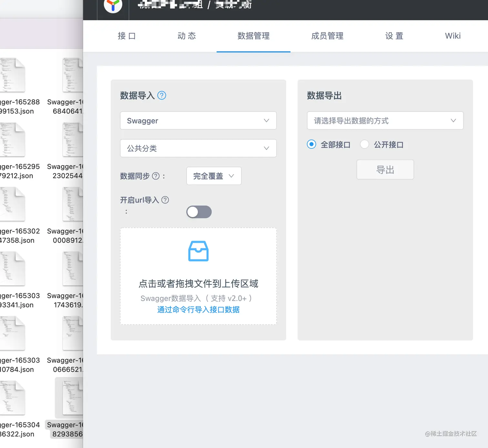Select Finder file icon above Swagger 6840641
Screen dimensions: 488x448
tap(73, 75)
